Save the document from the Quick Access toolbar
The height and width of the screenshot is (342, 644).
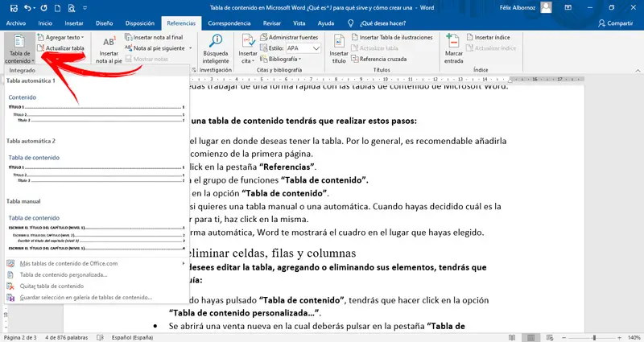14,8
